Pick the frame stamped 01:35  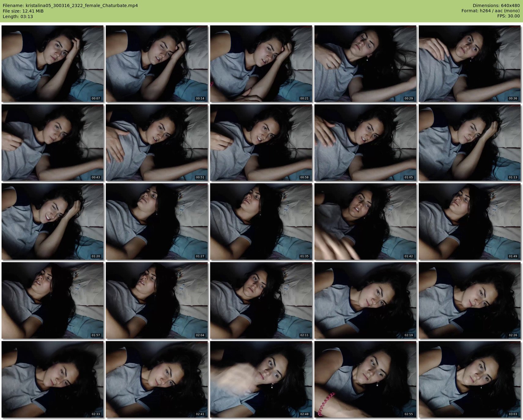[261, 221]
